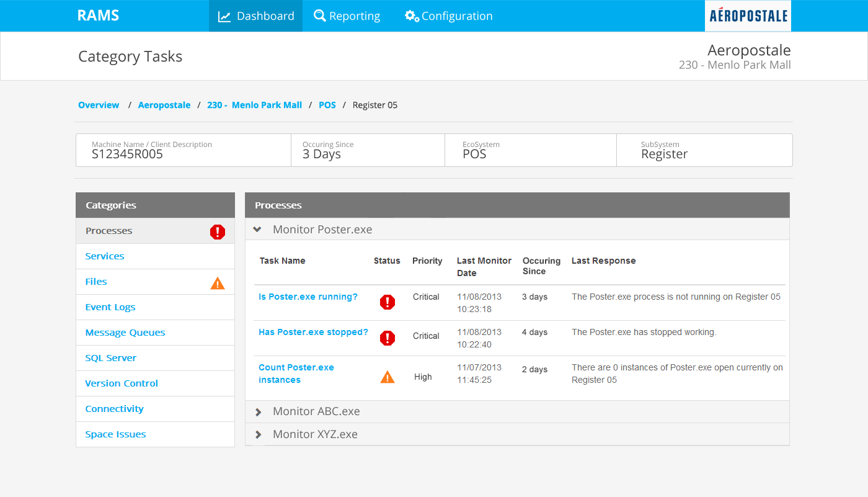The height and width of the screenshot is (497, 868).
Task: Select the SQL Server category
Action: [155, 358]
